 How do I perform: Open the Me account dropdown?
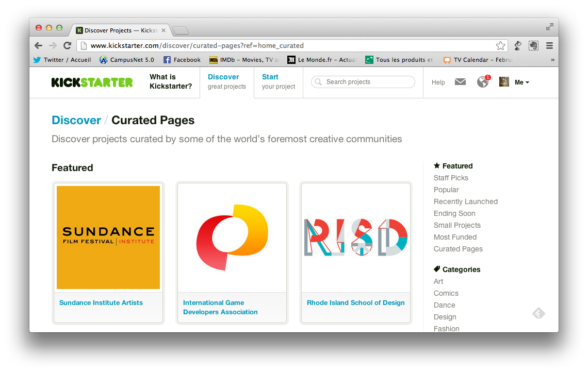click(x=521, y=82)
